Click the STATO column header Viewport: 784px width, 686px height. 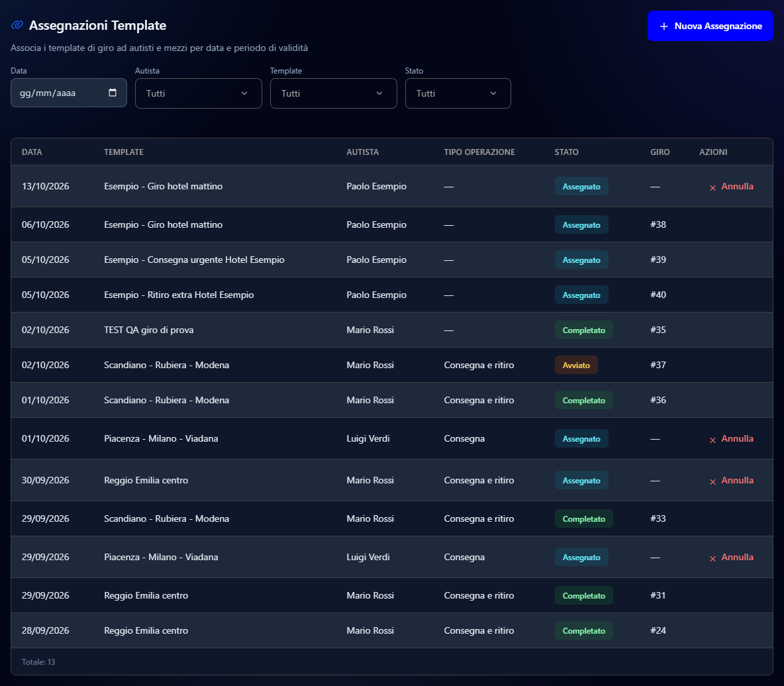tap(567, 152)
